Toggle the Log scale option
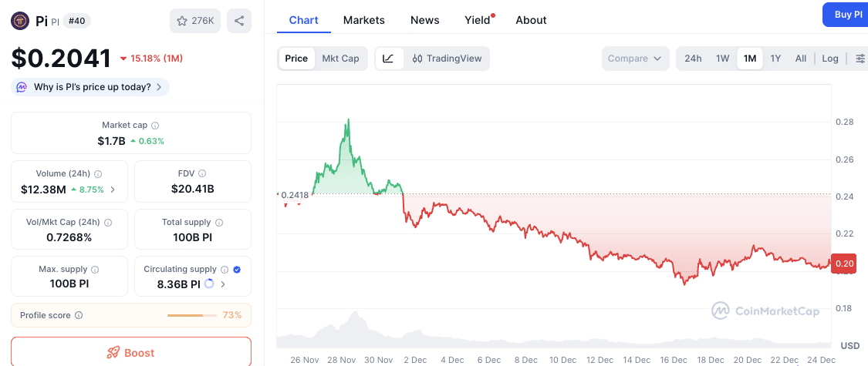 tap(830, 59)
